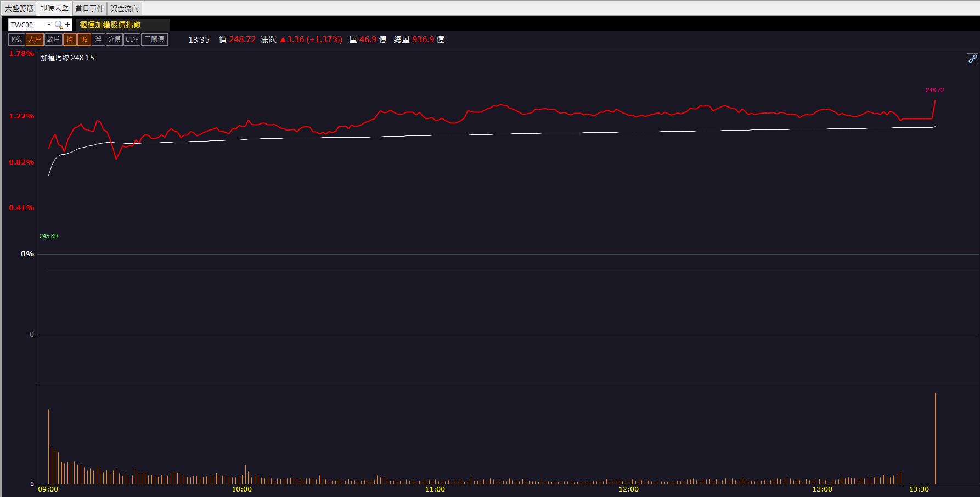Click the 0.41% axis label

21,208
